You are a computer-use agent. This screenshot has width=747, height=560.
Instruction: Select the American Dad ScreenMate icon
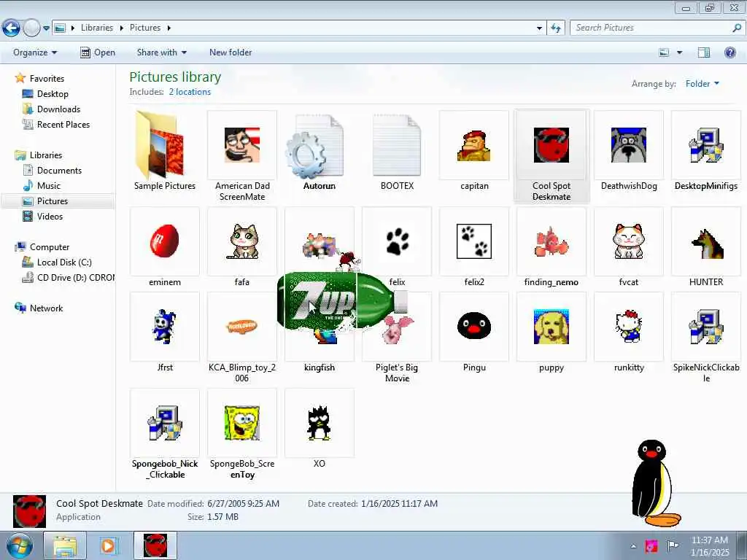coord(242,145)
